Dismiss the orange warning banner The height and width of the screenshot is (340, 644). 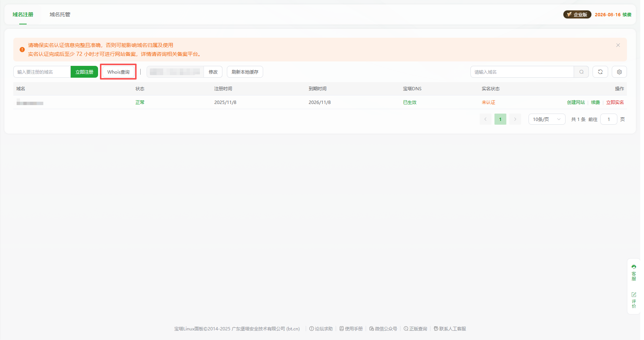[x=618, y=45]
